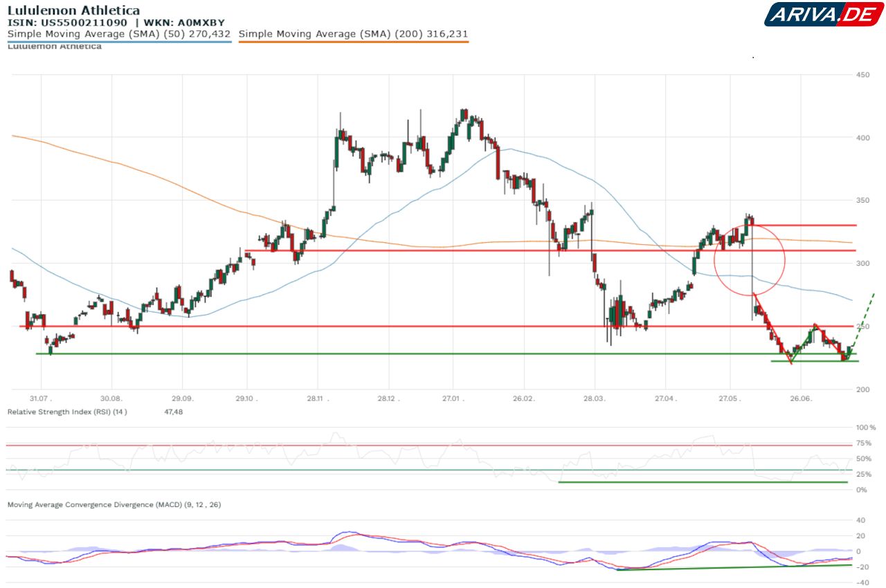This screenshot has width=886, height=588.
Task: Click the 25% RSI axis label
Action: click(x=863, y=475)
